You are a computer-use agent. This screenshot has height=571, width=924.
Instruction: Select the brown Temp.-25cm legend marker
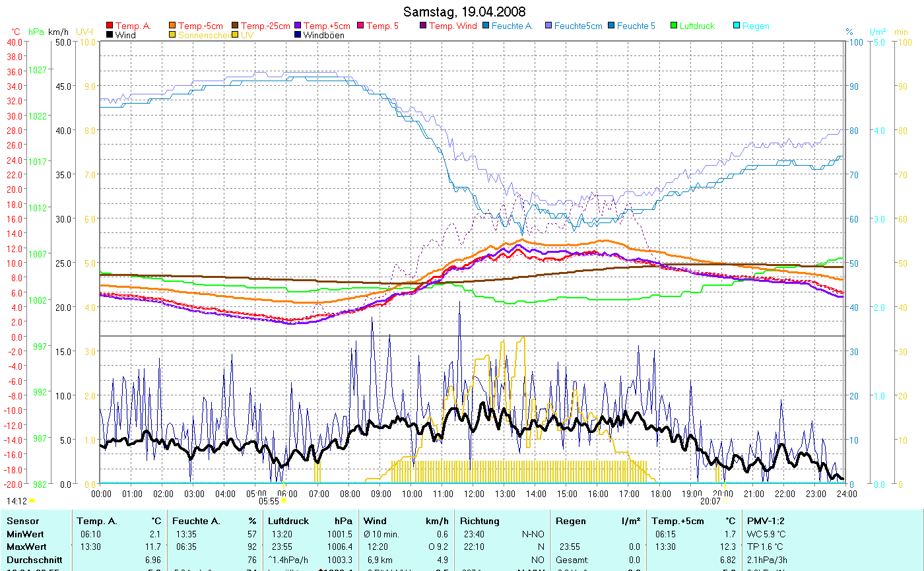235,26
